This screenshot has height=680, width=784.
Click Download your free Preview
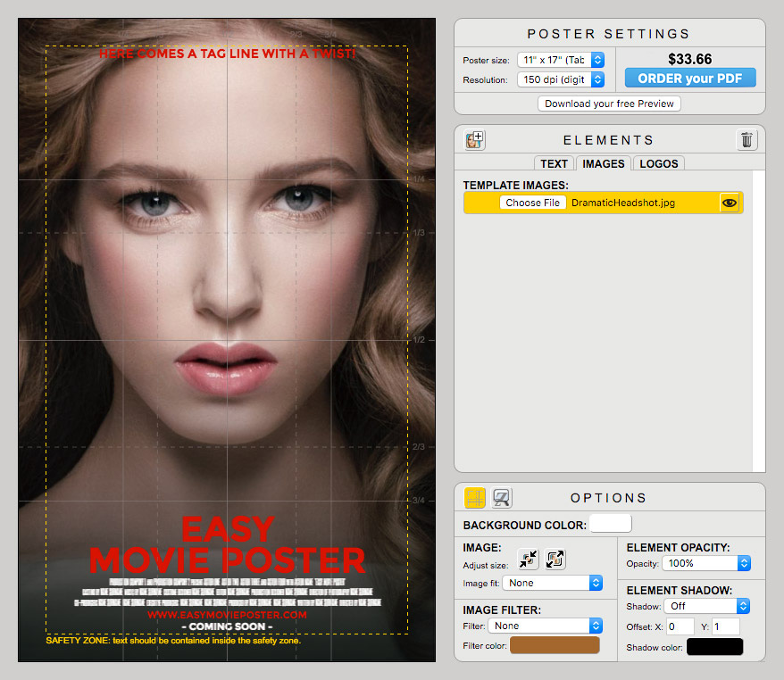click(608, 103)
